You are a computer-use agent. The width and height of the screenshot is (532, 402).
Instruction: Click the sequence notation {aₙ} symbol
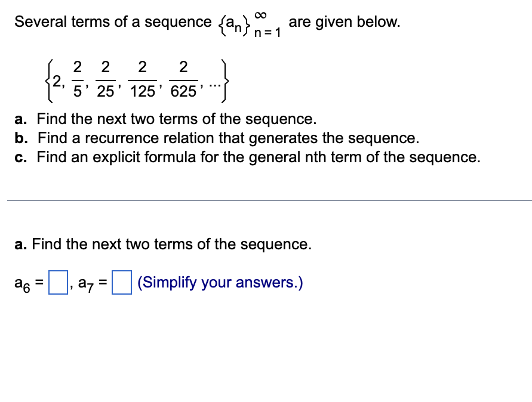coord(233,23)
